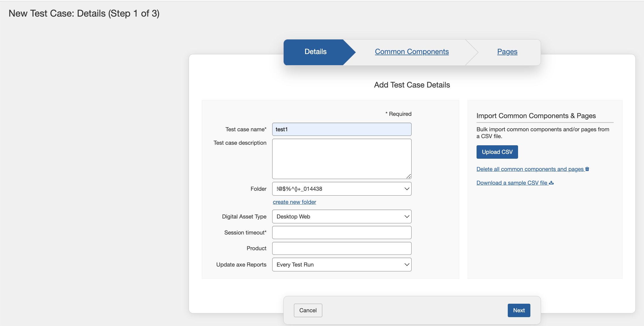The image size is (644, 326).
Task: Click the create new folder link
Action: click(294, 202)
